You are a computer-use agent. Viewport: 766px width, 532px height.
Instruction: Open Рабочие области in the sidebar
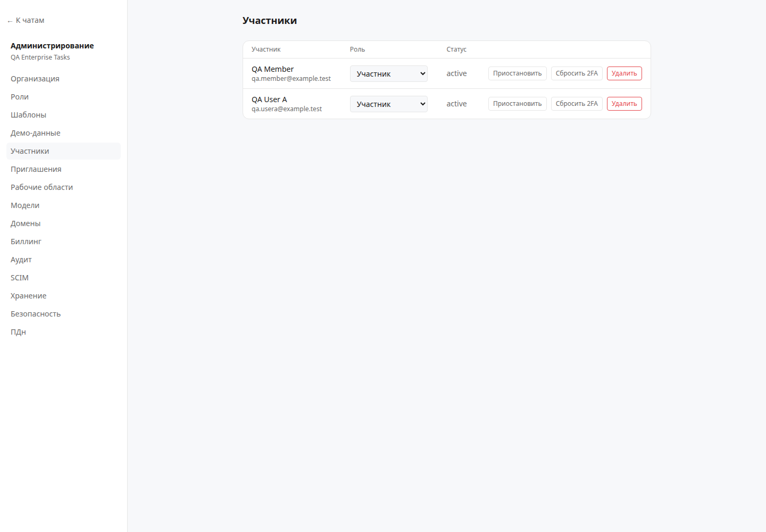pyautogui.click(x=63, y=187)
